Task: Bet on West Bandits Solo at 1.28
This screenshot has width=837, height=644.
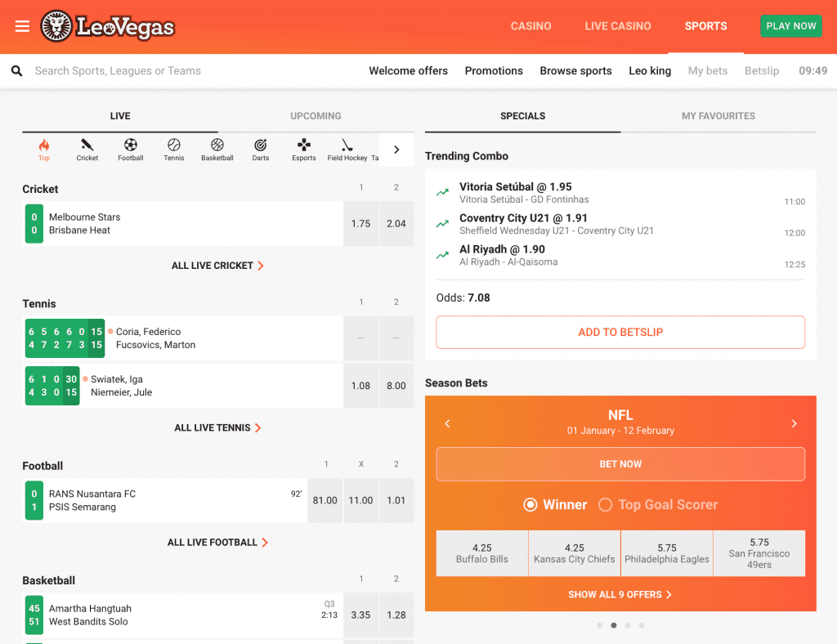Action: (x=396, y=615)
